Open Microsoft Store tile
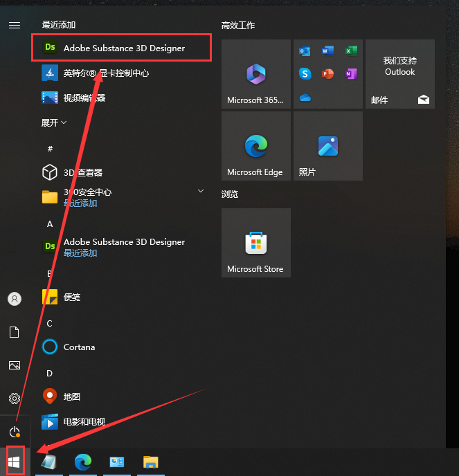Viewport: 459px width, 476px height. 255,243
